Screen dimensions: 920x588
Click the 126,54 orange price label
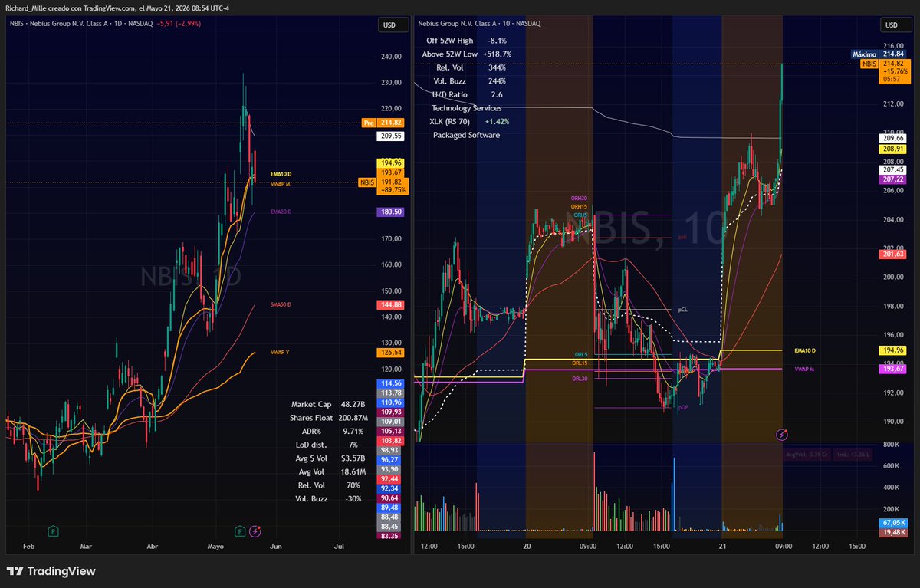[x=392, y=353]
